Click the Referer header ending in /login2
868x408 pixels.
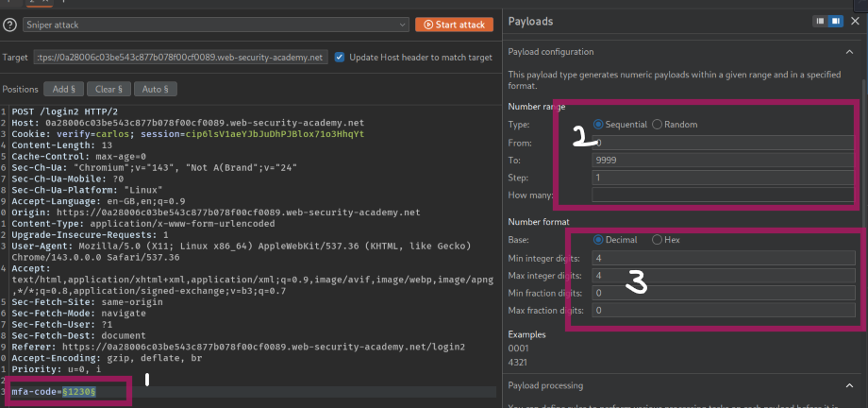tap(239, 347)
